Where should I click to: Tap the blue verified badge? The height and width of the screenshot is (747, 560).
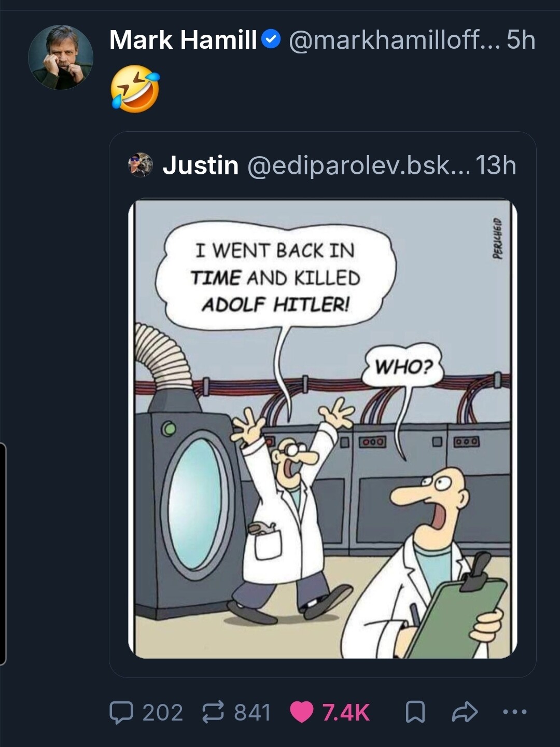click(x=271, y=39)
